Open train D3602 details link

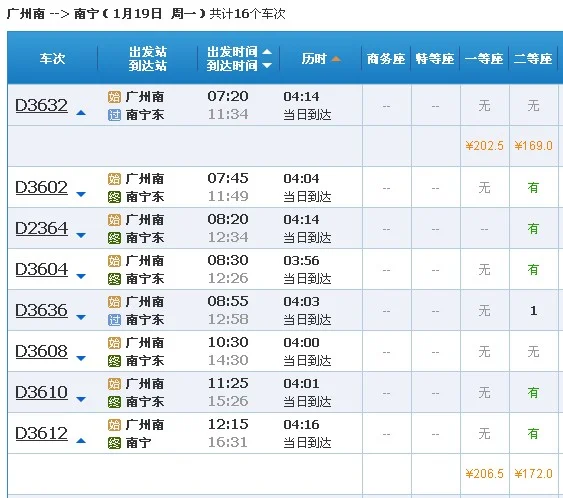click(x=41, y=187)
